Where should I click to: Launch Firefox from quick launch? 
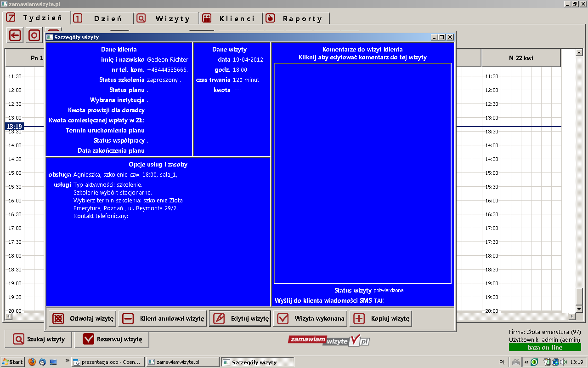tap(32, 362)
